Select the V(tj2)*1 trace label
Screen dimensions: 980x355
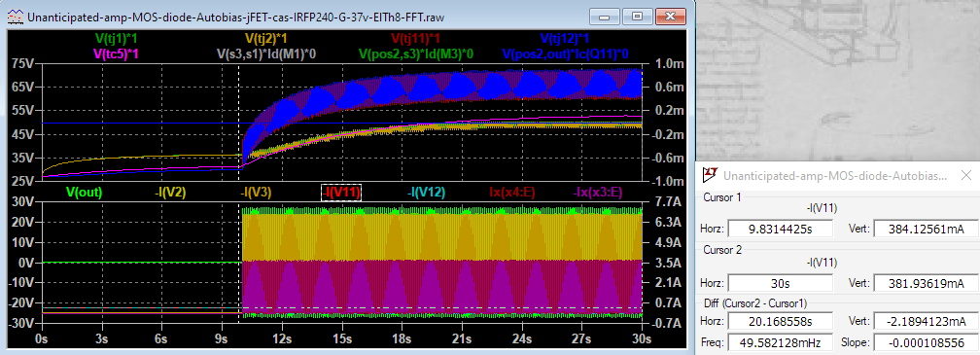pos(266,39)
